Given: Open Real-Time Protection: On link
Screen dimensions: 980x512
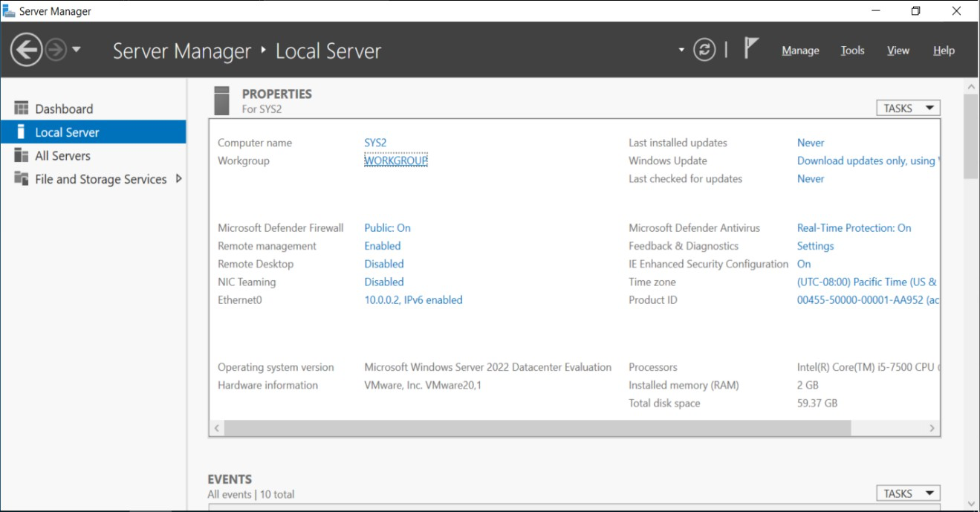Looking at the screenshot, I should (854, 228).
